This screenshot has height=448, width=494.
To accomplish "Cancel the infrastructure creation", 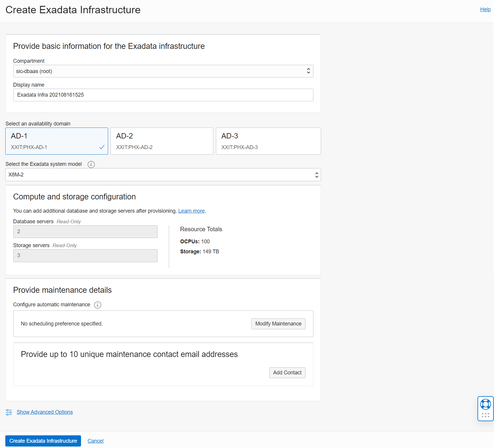I will click(x=95, y=441).
